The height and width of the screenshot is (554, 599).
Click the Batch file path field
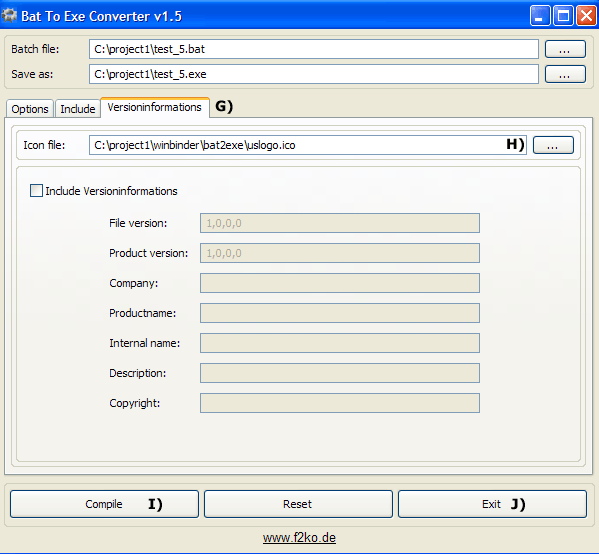[x=314, y=49]
